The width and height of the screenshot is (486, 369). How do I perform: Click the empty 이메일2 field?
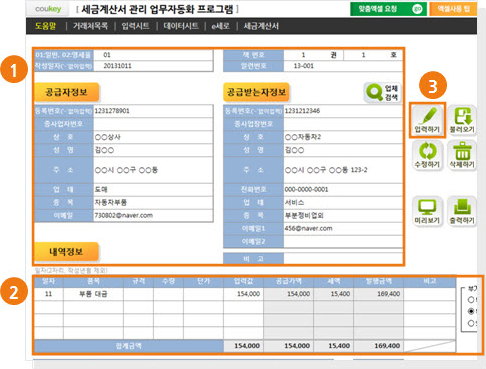pos(343,241)
